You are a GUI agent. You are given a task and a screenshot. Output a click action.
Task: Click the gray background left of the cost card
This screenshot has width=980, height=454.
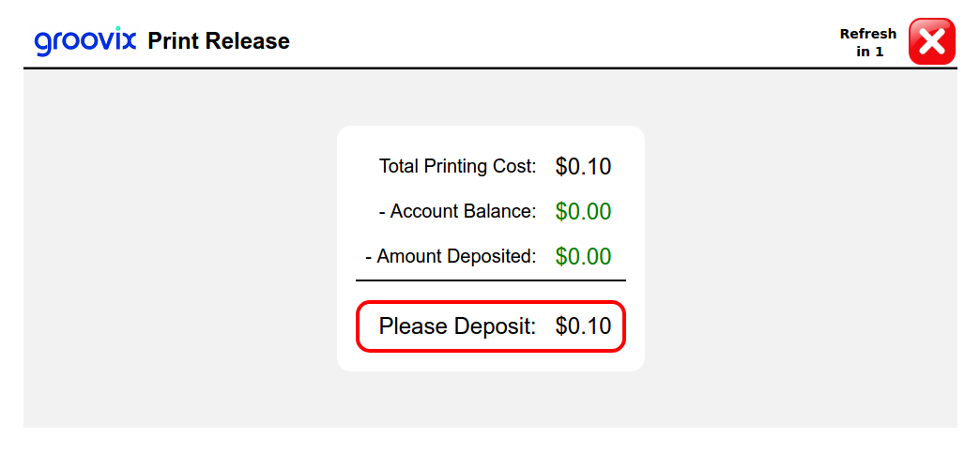click(178, 249)
